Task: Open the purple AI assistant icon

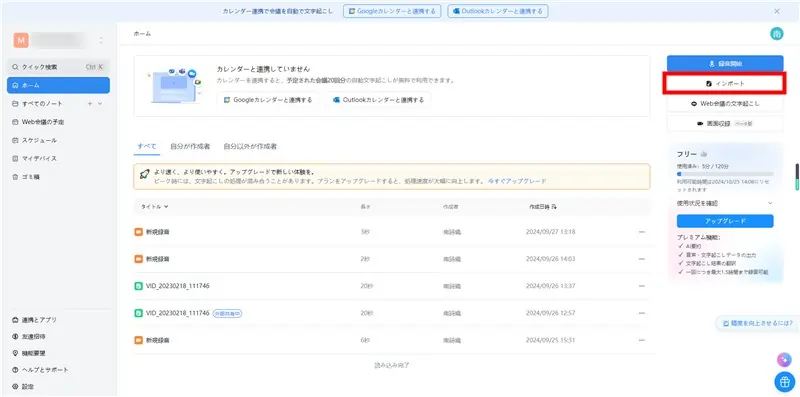Action: pyautogui.click(x=783, y=360)
